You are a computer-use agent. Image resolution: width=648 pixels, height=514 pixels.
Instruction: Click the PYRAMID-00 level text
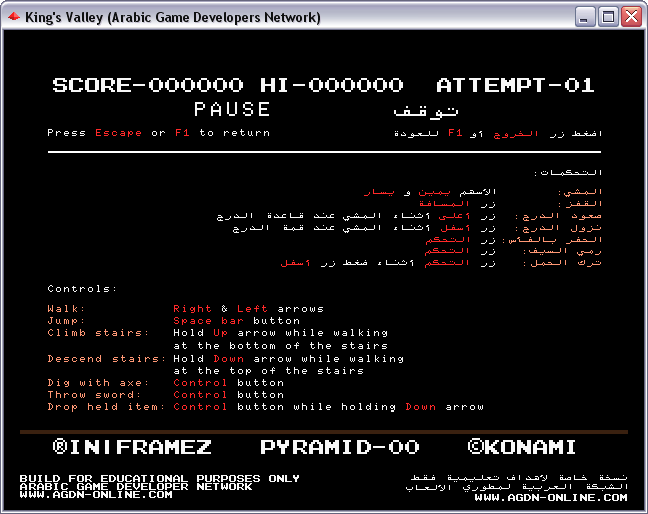coord(340,447)
